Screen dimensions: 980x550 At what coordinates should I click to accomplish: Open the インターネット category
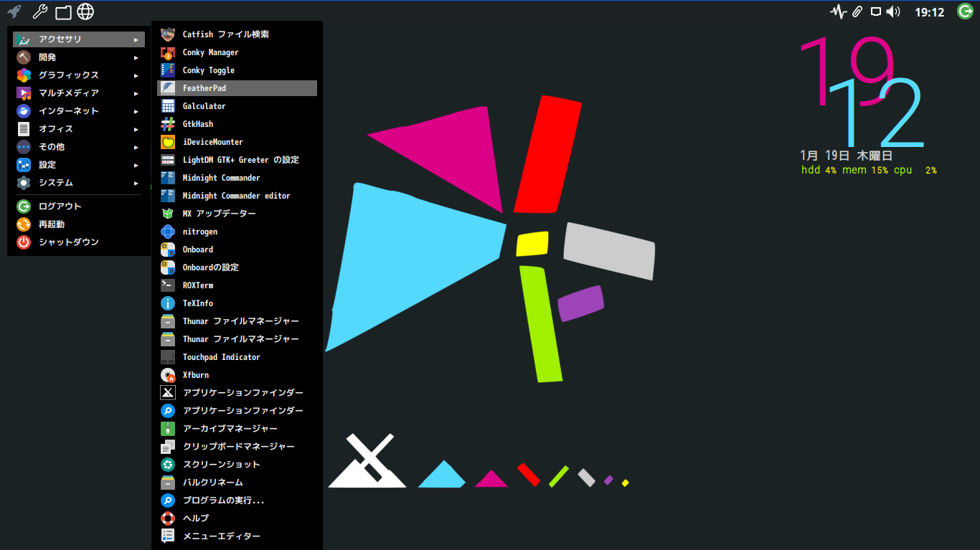(x=79, y=111)
